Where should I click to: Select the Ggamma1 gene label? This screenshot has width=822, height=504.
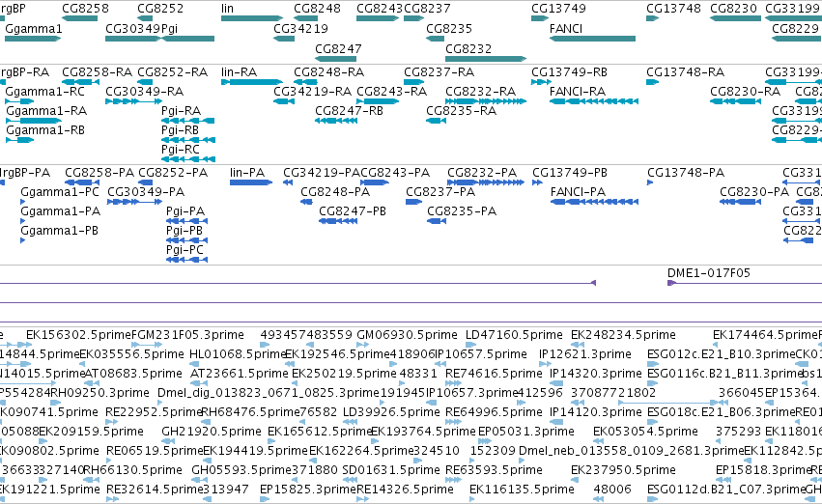[x=34, y=29]
